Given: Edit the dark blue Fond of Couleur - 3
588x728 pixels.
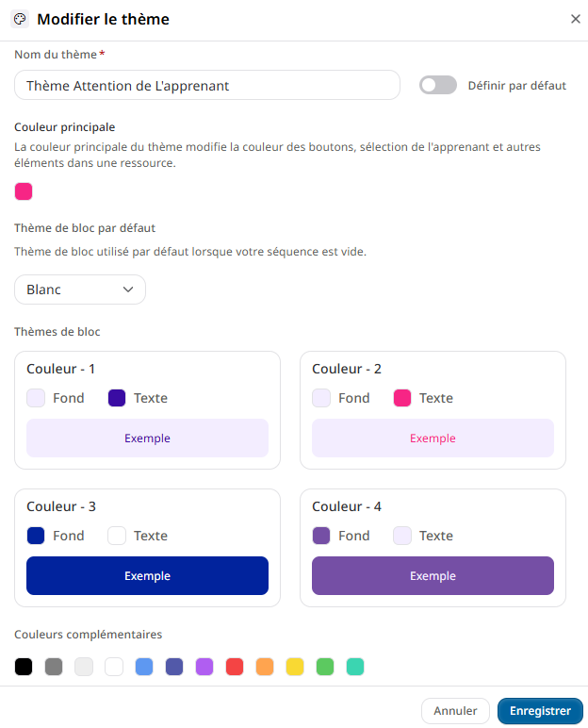Looking at the screenshot, I should click(x=36, y=536).
